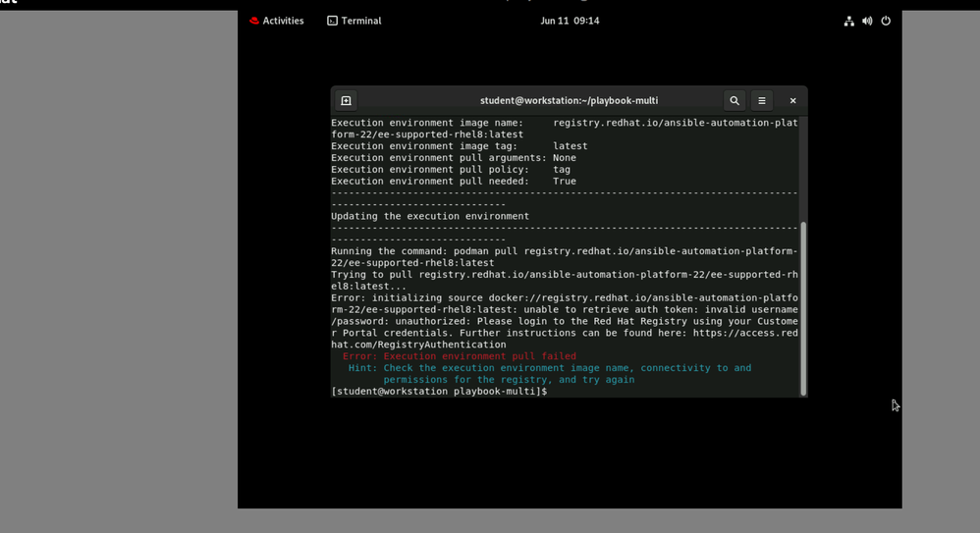This screenshot has width=980, height=533.
Task: Click the network status icon
Action: coord(848,21)
